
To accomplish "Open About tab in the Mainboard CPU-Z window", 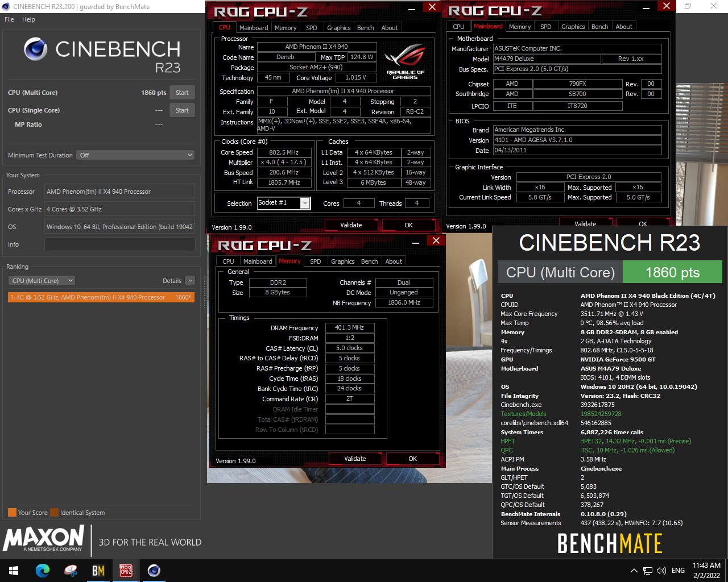I will coord(624,27).
